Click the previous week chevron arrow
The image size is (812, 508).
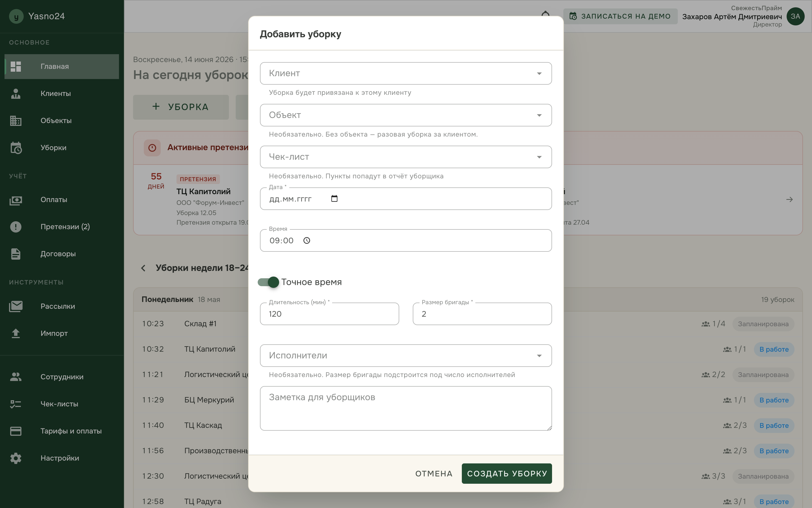143,268
